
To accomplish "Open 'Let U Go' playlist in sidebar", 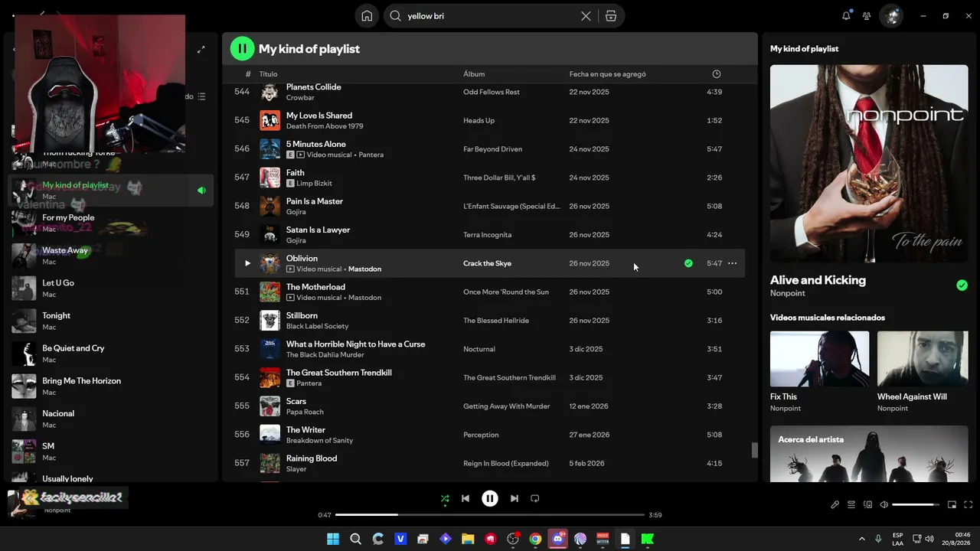I will 111,289.
